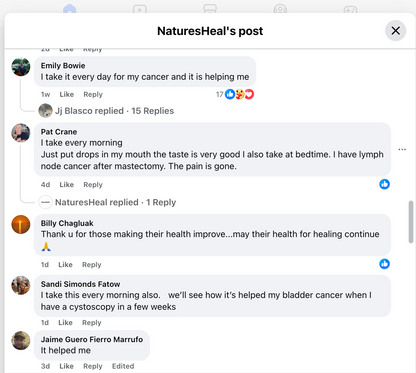Reply to Billy Chagluak's comment
Screen dimensions: 416x373
[92, 265]
